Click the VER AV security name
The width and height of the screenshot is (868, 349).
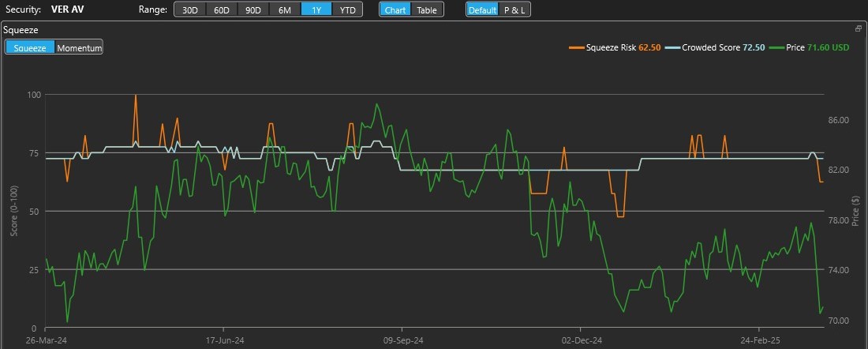(67, 9)
